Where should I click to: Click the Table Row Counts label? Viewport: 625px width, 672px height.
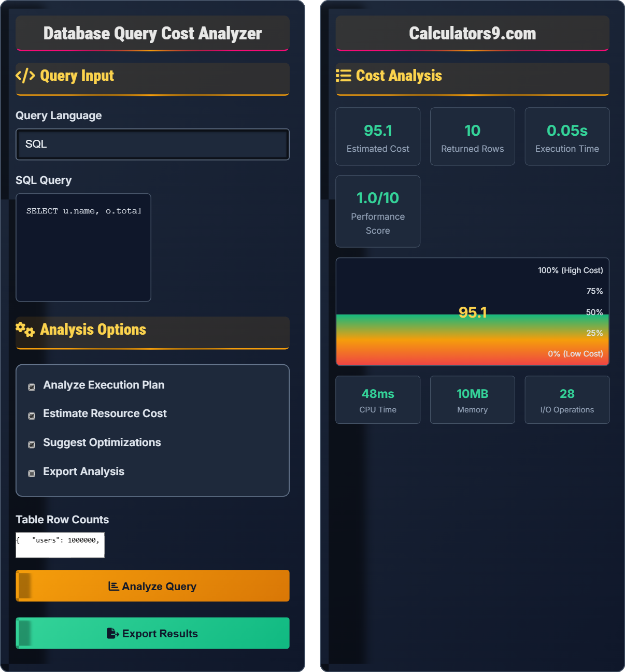pyautogui.click(x=62, y=520)
